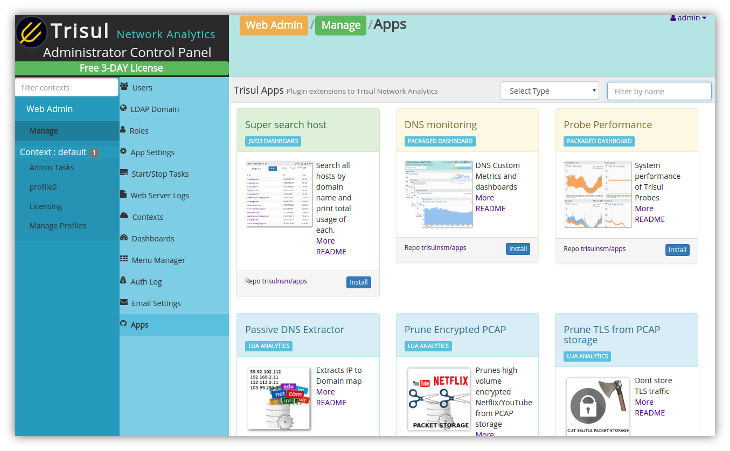Install Probe Performance app
This screenshot has width=730, height=451.
[677, 249]
